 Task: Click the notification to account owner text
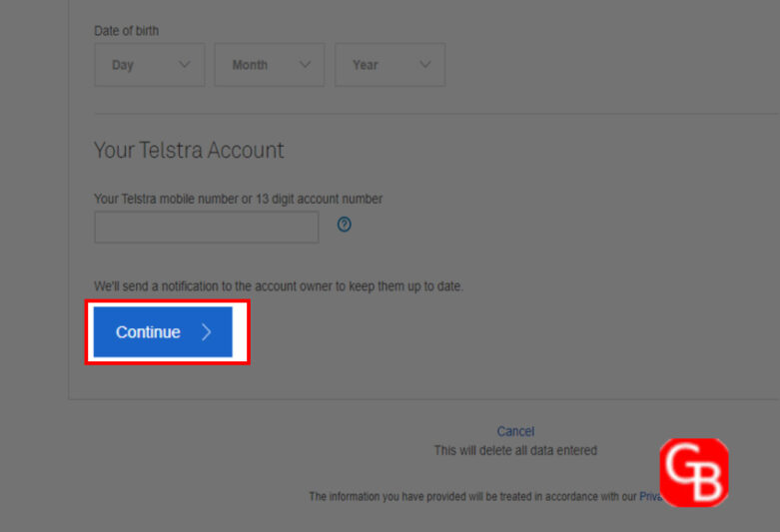tap(279, 286)
